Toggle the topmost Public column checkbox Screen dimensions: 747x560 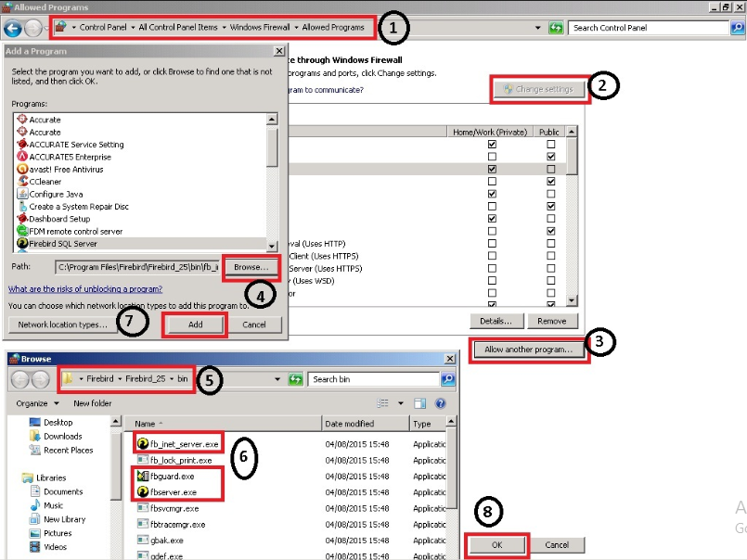(551, 145)
